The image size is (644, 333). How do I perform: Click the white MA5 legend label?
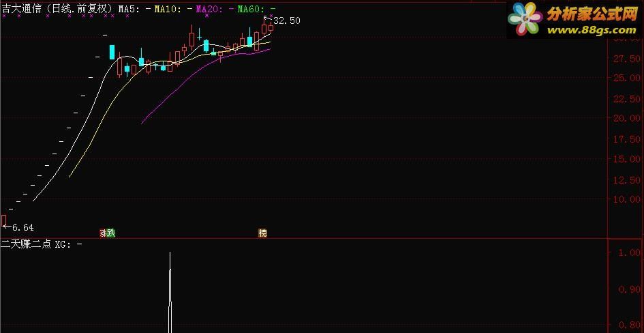(135, 9)
